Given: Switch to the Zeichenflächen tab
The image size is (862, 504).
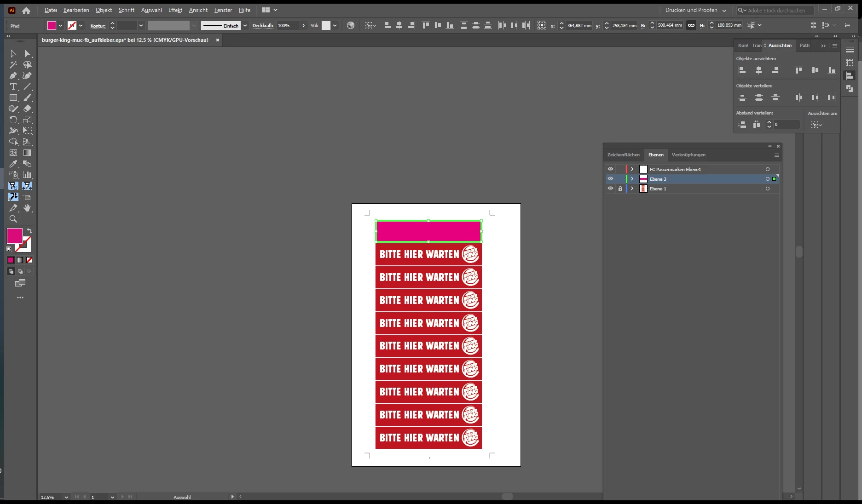Looking at the screenshot, I should coord(623,155).
